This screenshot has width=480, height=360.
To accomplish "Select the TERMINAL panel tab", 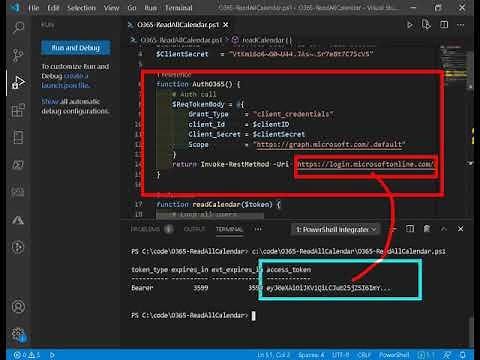I will 229,229.
